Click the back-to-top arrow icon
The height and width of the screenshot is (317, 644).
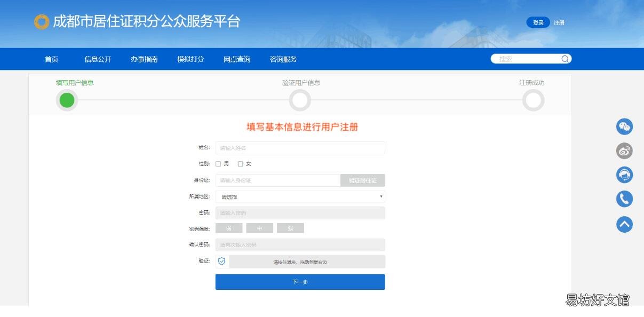click(624, 224)
